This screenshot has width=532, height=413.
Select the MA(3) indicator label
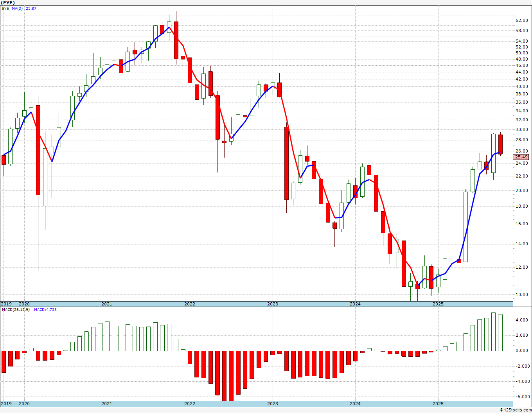click(x=18, y=8)
